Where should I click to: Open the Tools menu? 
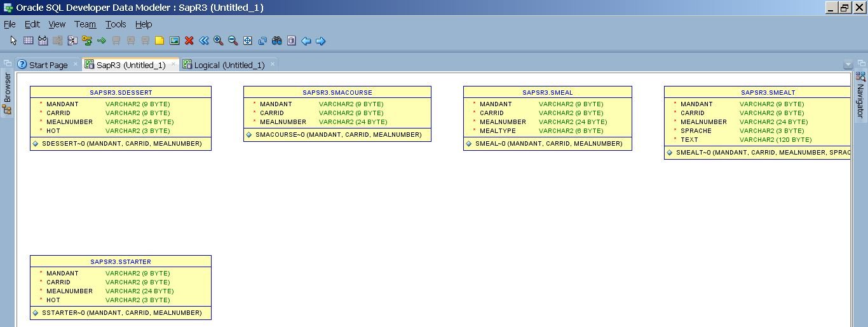click(116, 24)
